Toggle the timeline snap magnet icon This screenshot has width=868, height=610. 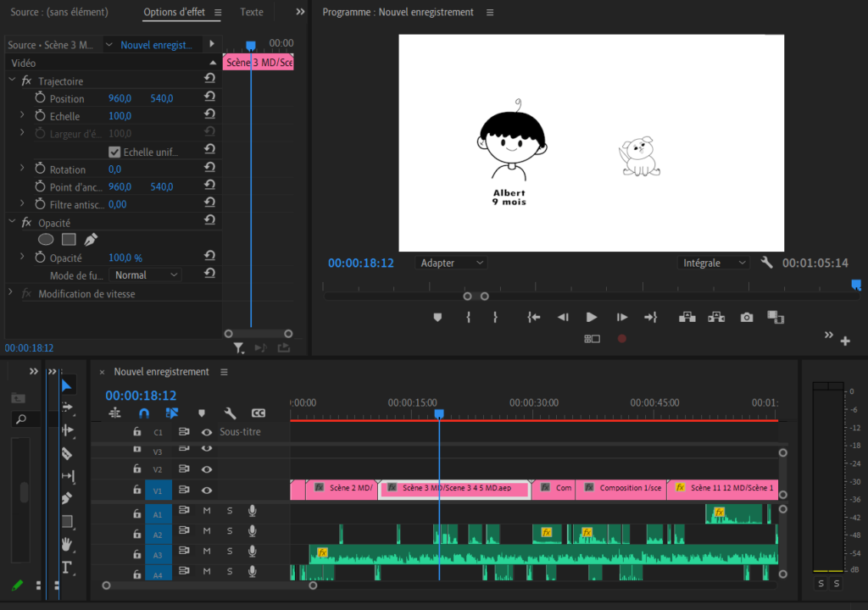coord(144,413)
